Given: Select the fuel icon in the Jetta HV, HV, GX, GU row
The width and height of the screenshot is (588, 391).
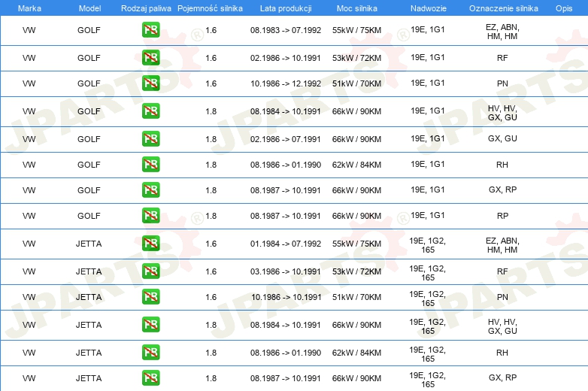Looking at the screenshot, I should [150, 325].
